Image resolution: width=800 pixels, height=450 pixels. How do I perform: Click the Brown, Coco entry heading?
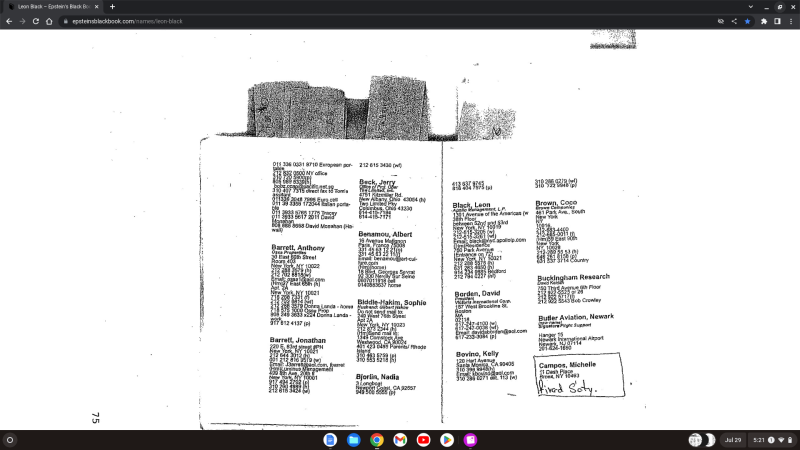coord(556,203)
